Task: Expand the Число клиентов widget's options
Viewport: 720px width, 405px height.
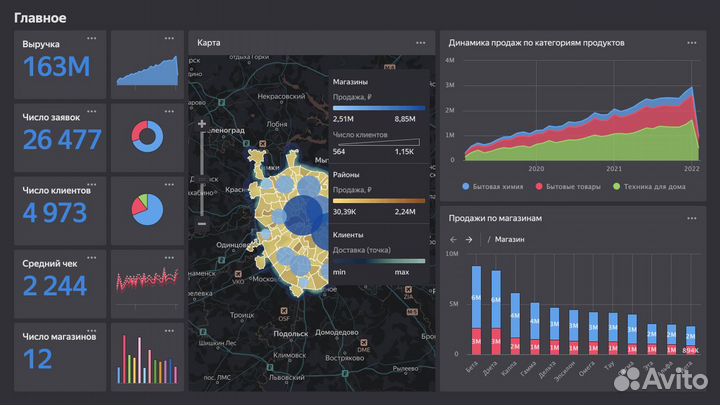Action: tap(92, 184)
